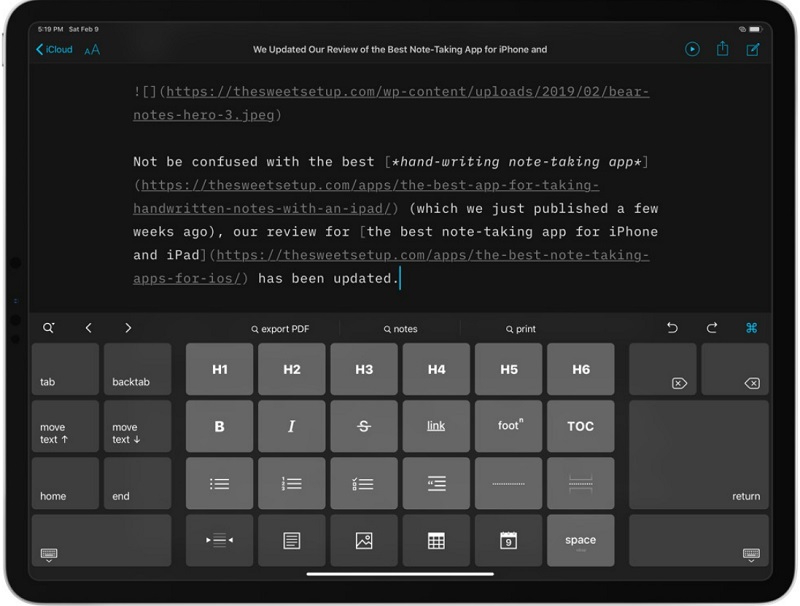Tap the Share icon in the top toolbar

coord(722,49)
